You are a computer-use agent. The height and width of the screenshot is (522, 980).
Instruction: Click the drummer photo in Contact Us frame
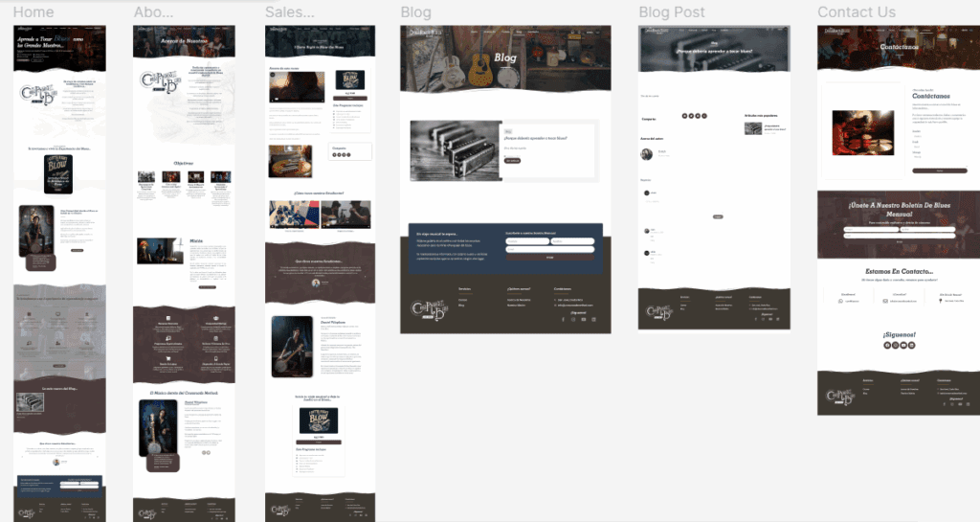click(x=863, y=132)
